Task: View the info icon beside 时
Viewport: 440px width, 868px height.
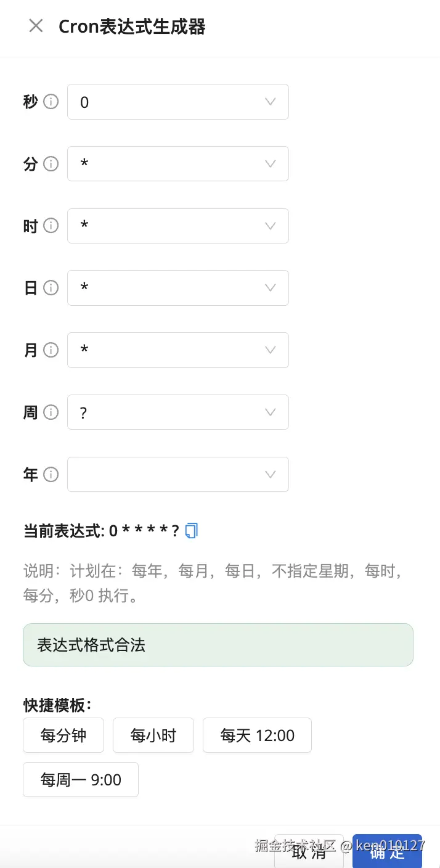Action: 52,226
